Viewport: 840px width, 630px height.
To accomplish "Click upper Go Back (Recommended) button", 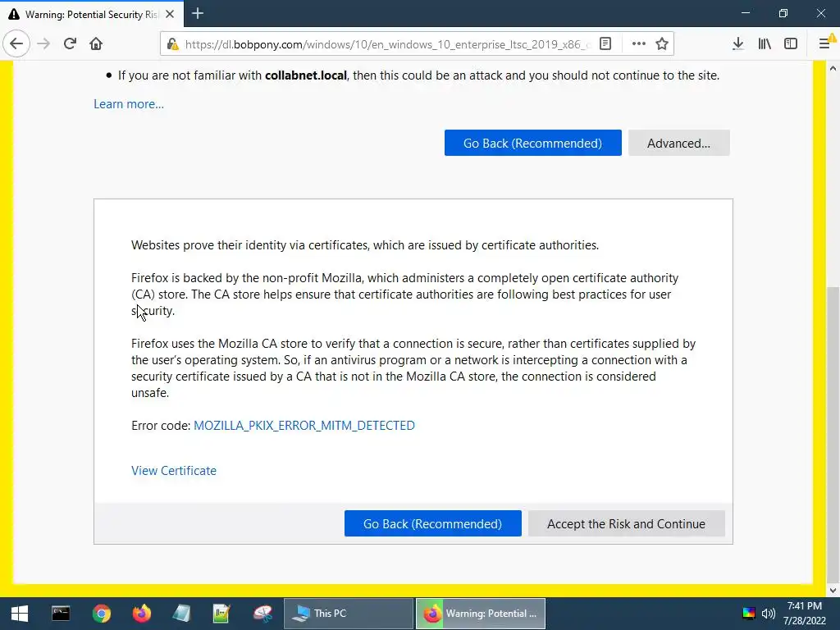I will click(532, 143).
